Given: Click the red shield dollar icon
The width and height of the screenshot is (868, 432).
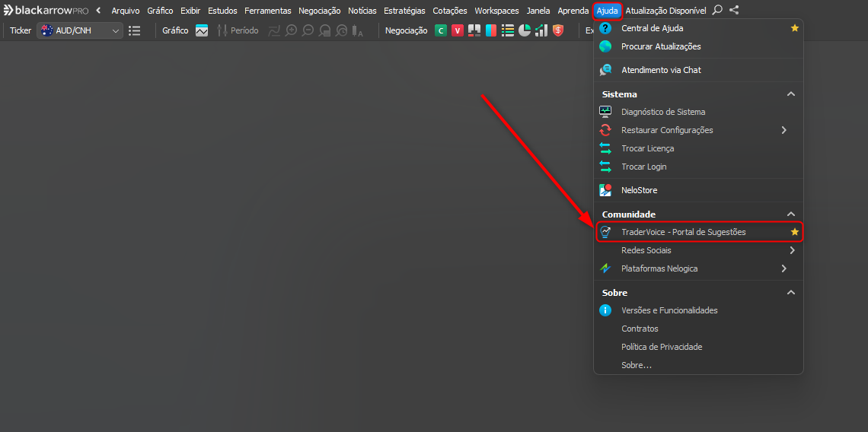Looking at the screenshot, I should click(558, 31).
